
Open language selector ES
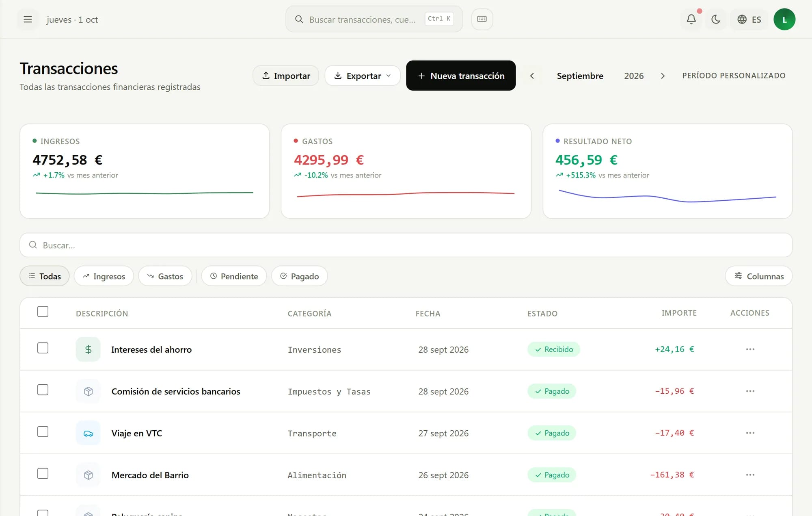pyautogui.click(x=749, y=19)
